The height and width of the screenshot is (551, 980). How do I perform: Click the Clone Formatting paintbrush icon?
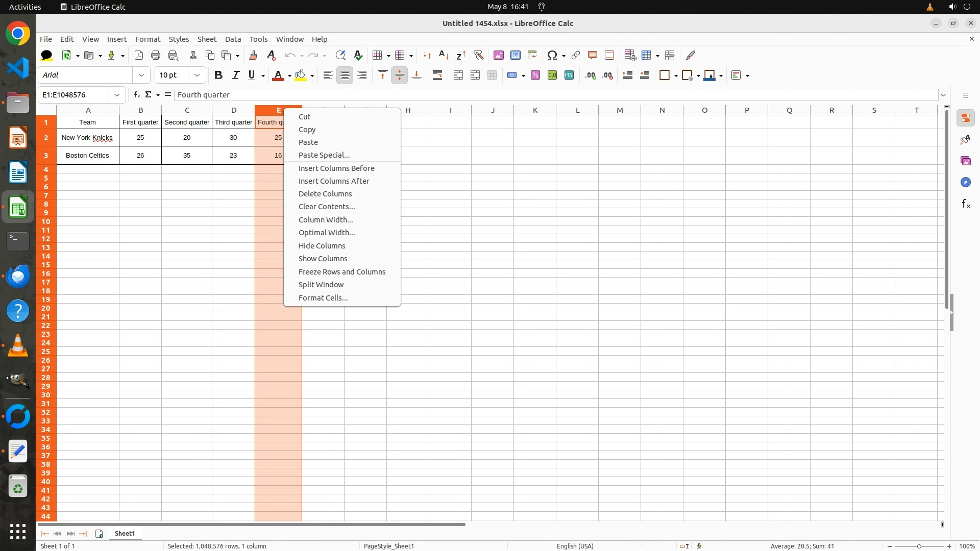253,55
